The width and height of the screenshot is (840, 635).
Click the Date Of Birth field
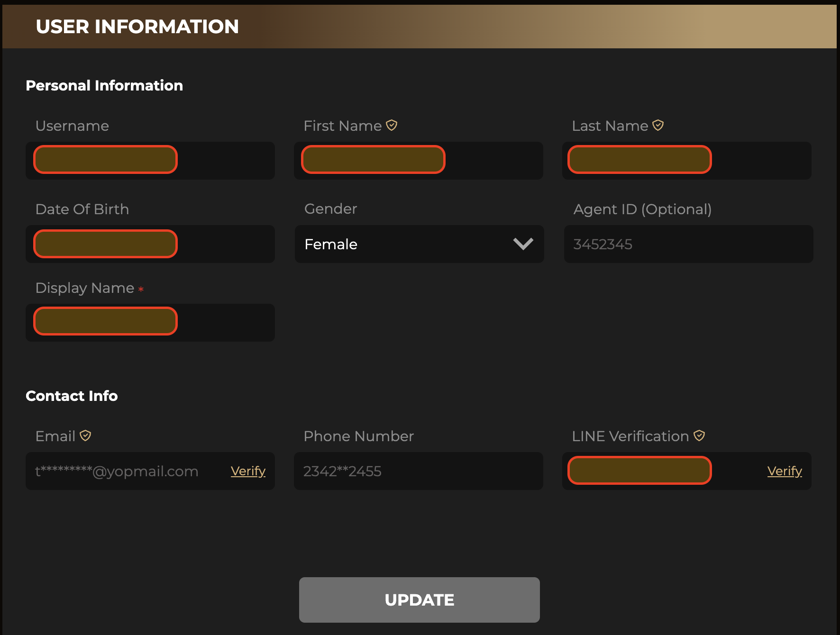[150, 244]
